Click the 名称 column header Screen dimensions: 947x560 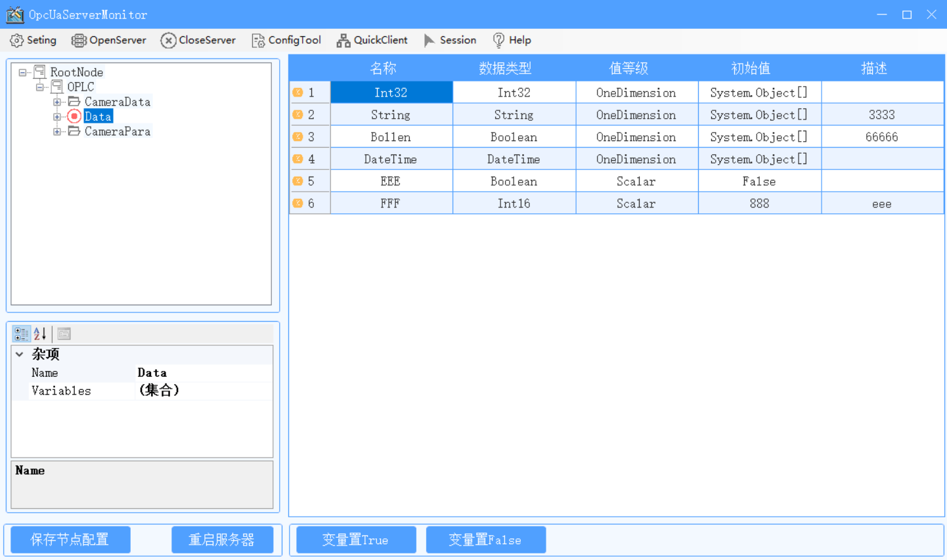(x=383, y=68)
